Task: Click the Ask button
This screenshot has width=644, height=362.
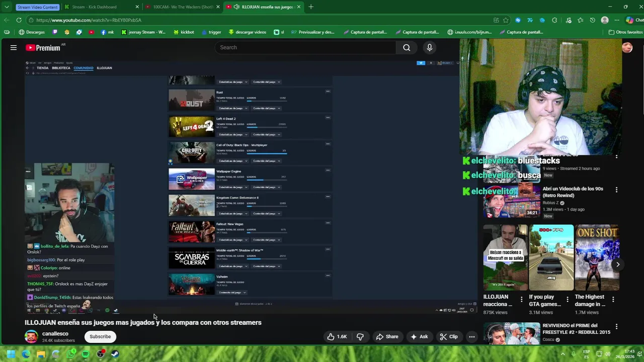Action: [x=419, y=337]
